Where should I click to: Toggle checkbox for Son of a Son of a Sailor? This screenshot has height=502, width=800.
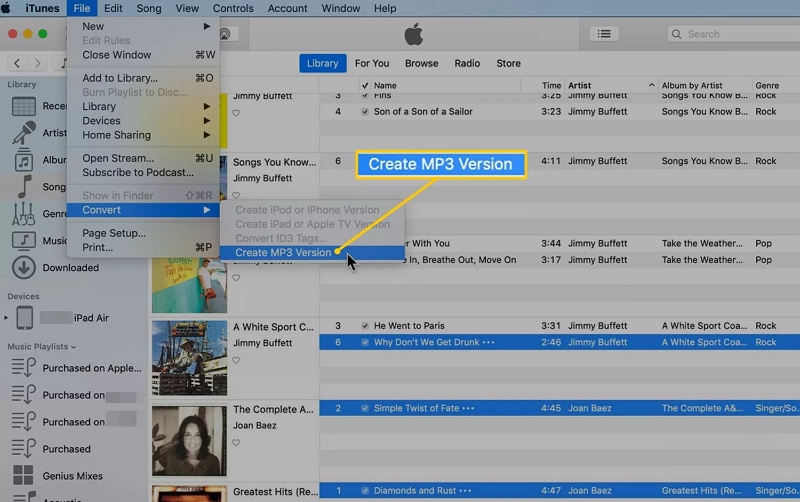coord(365,111)
